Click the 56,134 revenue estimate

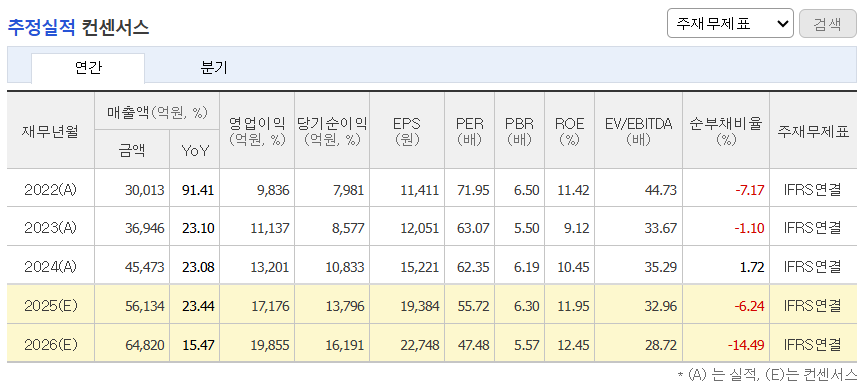coord(145,306)
